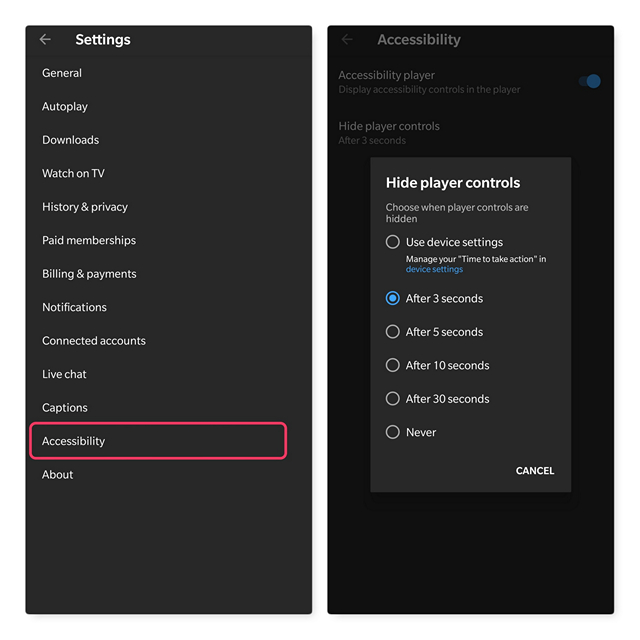Screen dimensions: 640x640
Task: Go to Downloads settings
Action: pos(70,140)
